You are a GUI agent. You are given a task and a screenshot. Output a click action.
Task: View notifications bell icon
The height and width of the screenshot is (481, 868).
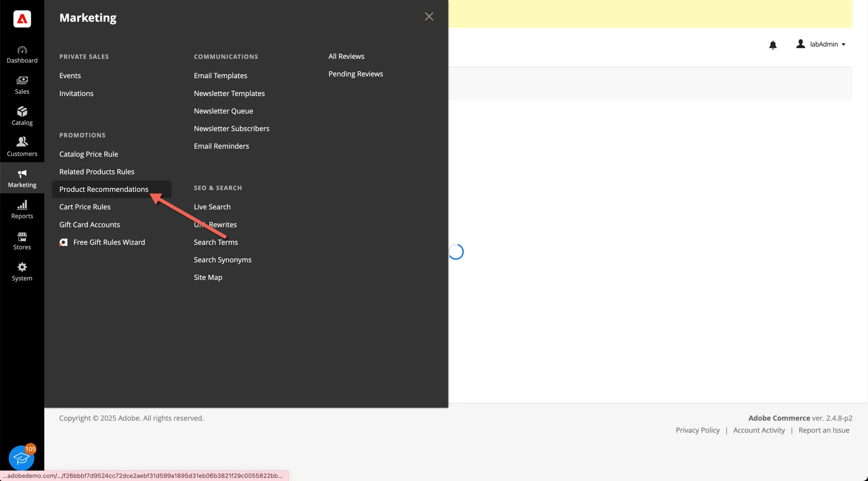point(773,45)
